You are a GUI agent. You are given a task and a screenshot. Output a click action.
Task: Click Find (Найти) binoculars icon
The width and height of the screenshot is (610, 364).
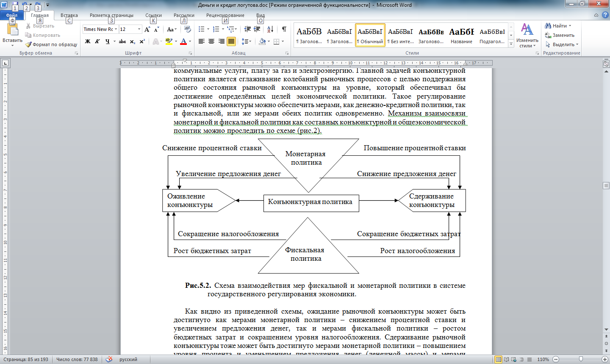548,26
